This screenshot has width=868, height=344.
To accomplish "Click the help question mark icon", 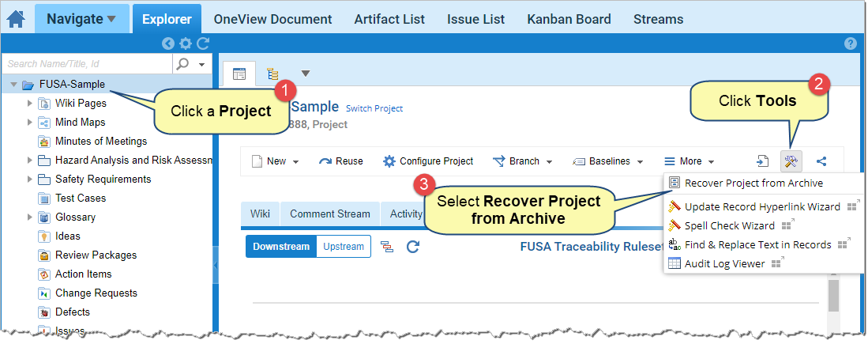I will 850,44.
